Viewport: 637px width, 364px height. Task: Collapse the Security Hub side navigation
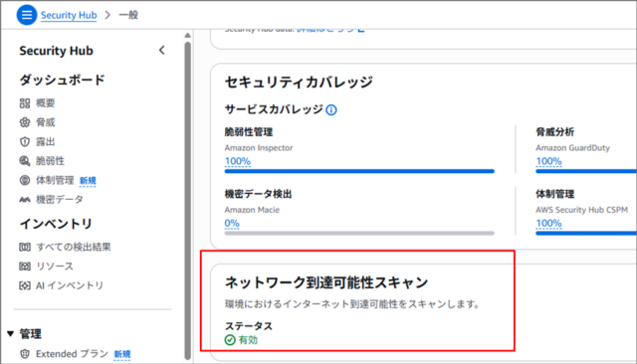161,51
